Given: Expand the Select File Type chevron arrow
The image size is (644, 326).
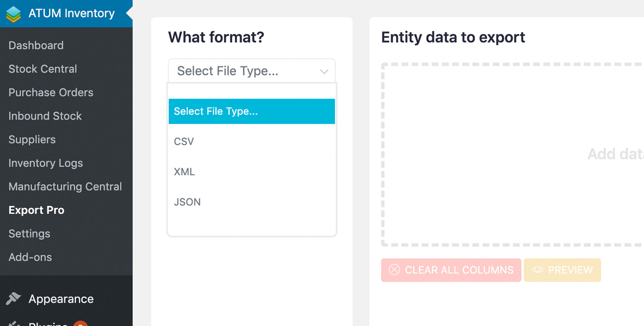Looking at the screenshot, I should tap(324, 71).
